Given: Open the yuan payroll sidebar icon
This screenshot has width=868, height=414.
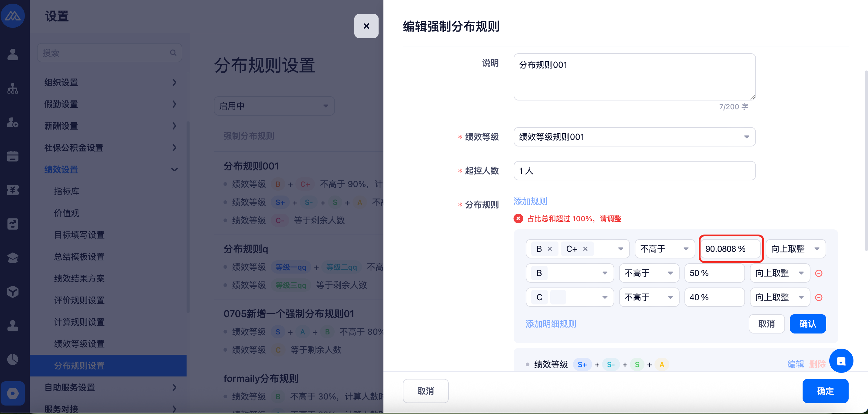Looking at the screenshot, I should pos(13,190).
